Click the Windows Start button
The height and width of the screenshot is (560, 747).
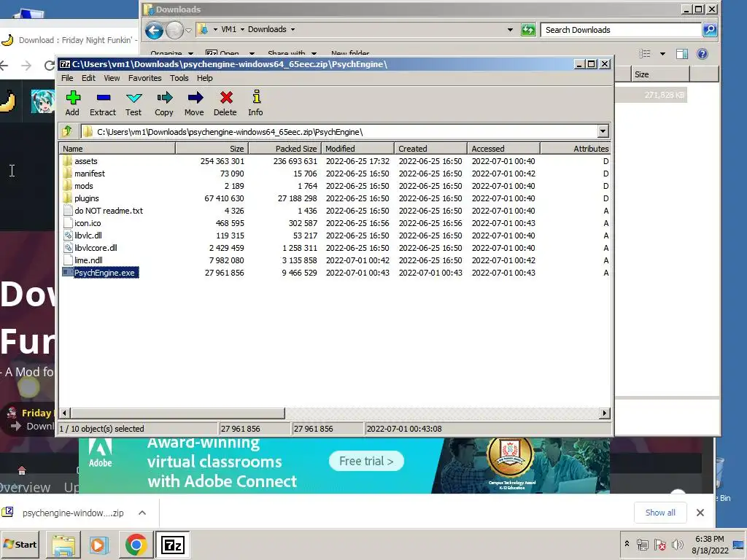click(20, 544)
